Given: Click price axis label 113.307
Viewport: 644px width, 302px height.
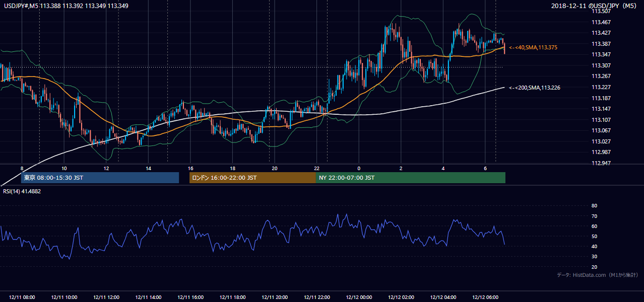Looking at the screenshot, I should [x=601, y=65].
